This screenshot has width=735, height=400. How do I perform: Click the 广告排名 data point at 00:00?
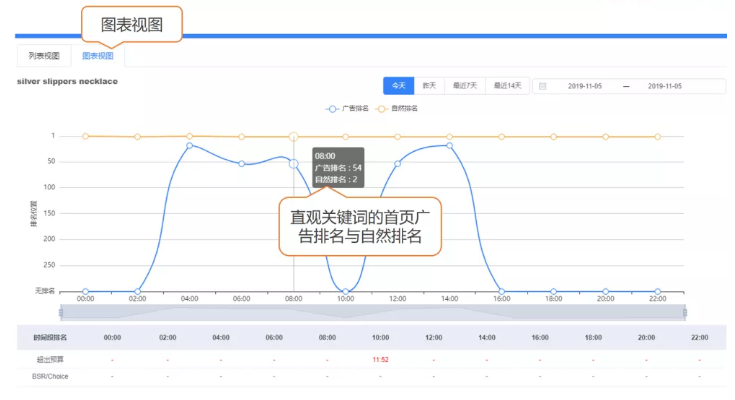[85, 291]
